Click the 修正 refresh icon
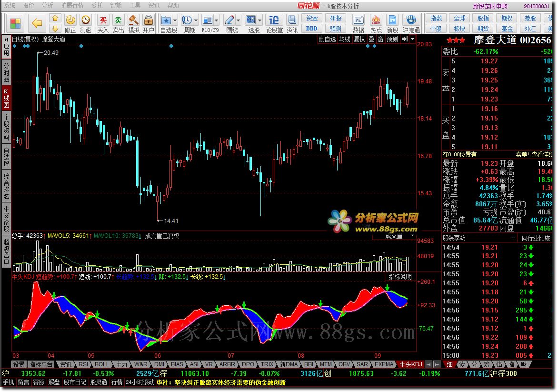The image size is (558, 392). (x=70, y=20)
